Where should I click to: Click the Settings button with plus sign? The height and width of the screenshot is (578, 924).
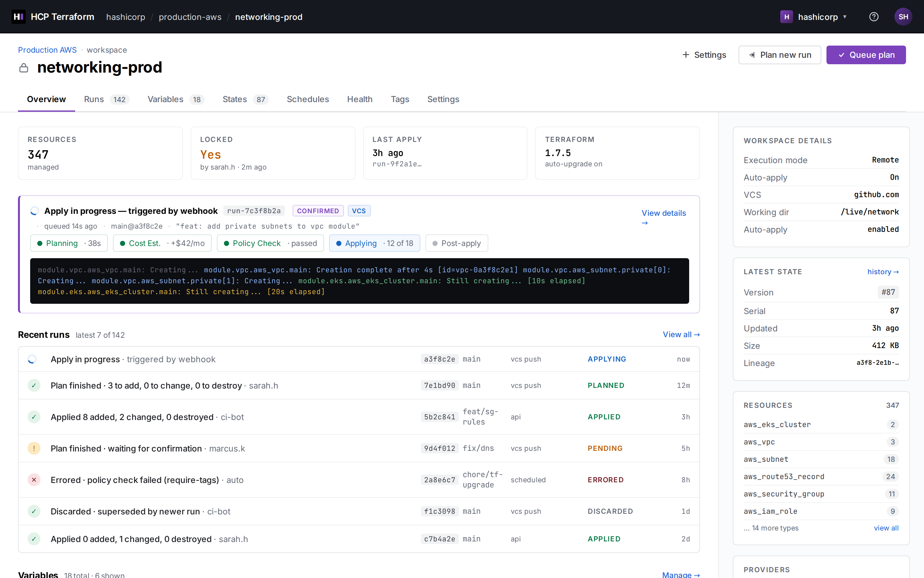704,55
